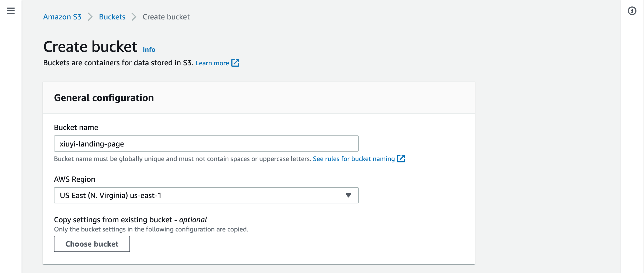Screen dimensions: 644x273
Task: Click external icon after bucket naming rules
Action: (x=401, y=159)
